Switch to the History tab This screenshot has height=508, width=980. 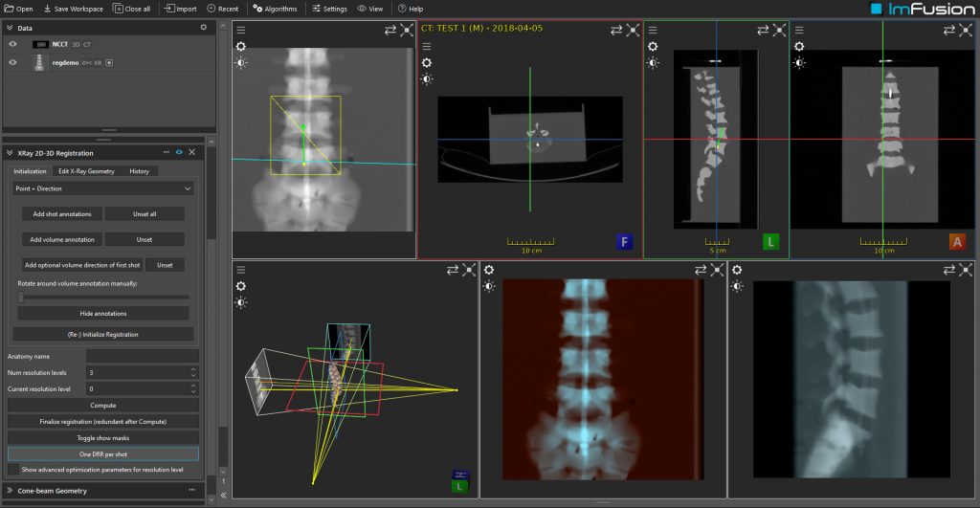139,171
